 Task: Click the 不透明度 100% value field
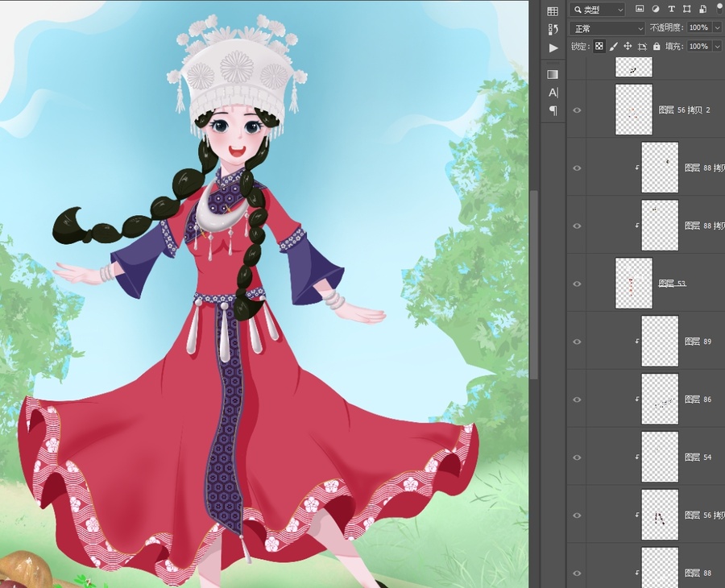(699, 27)
